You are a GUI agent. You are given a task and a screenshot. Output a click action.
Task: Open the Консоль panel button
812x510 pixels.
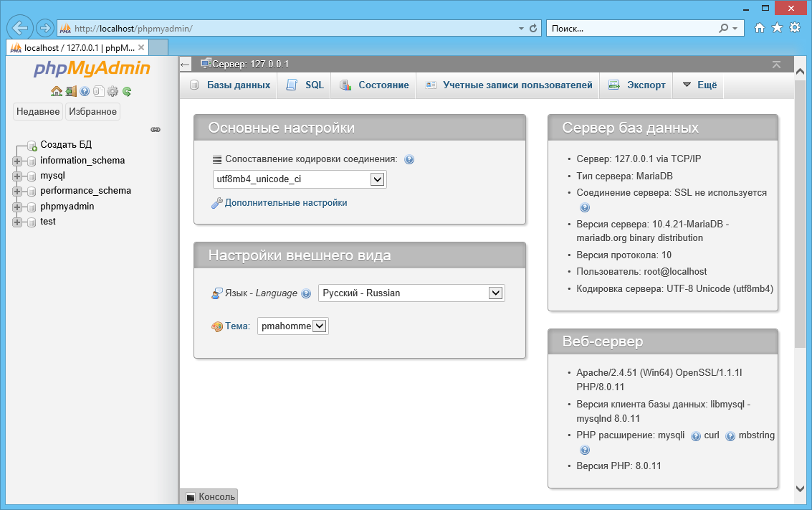(210, 496)
